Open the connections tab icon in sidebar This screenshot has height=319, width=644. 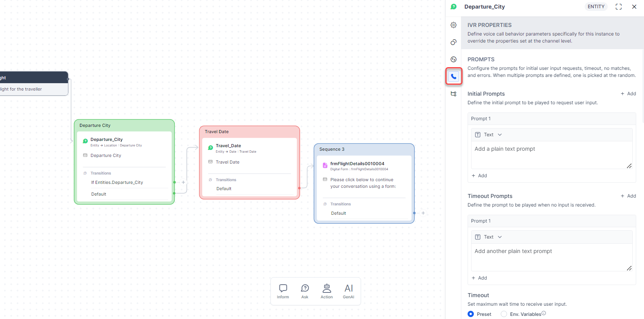pos(454,94)
